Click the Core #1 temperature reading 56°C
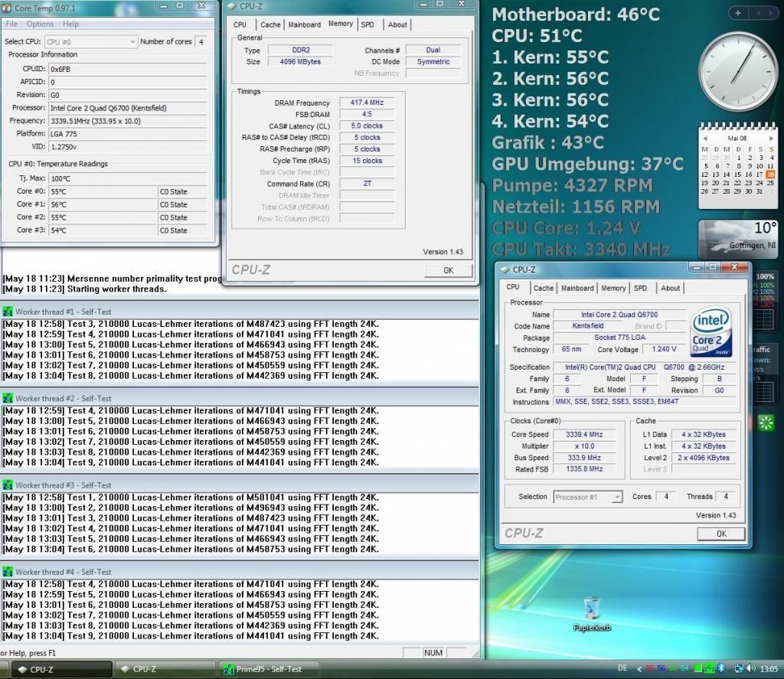Screen dimensions: 784x679 click(x=103, y=204)
